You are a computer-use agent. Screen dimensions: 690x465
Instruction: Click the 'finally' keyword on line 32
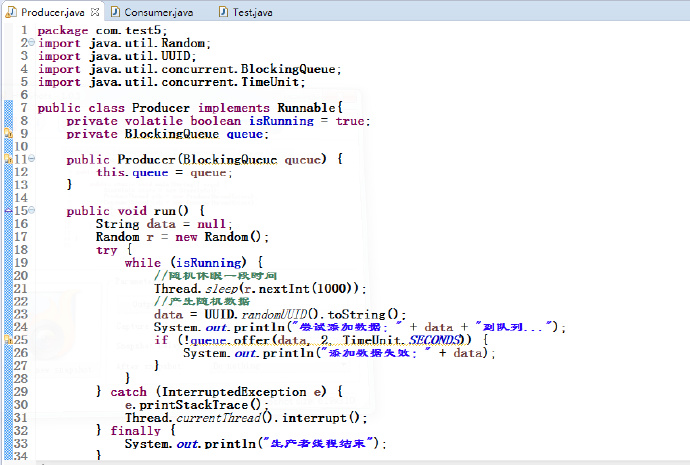pos(136,431)
